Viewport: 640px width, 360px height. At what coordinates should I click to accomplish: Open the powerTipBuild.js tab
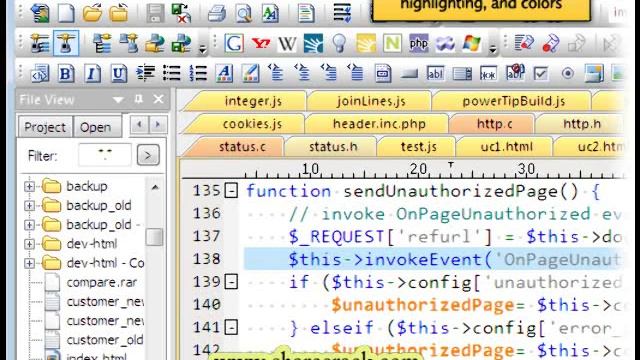[513, 101]
